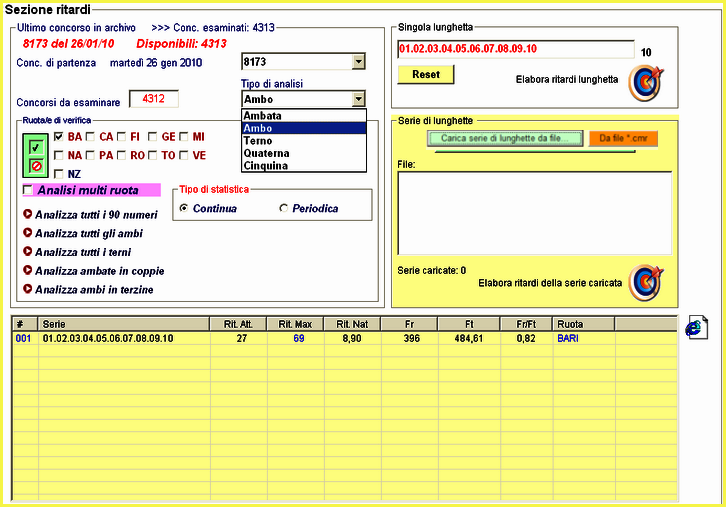Viewport: 726px width, 507px height.
Task: Click the target icon beside Elabora ritardi della serie caricata
Action: click(x=646, y=282)
